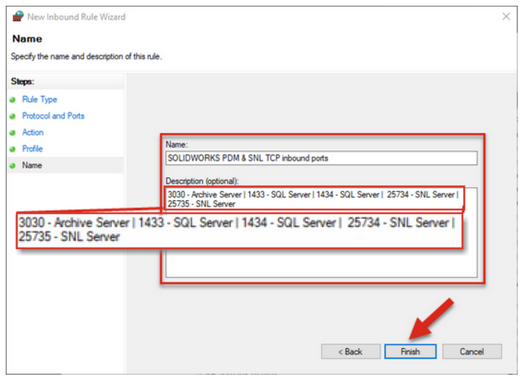
Task: Click the green bullet beside Action
Action: pos(13,133)
